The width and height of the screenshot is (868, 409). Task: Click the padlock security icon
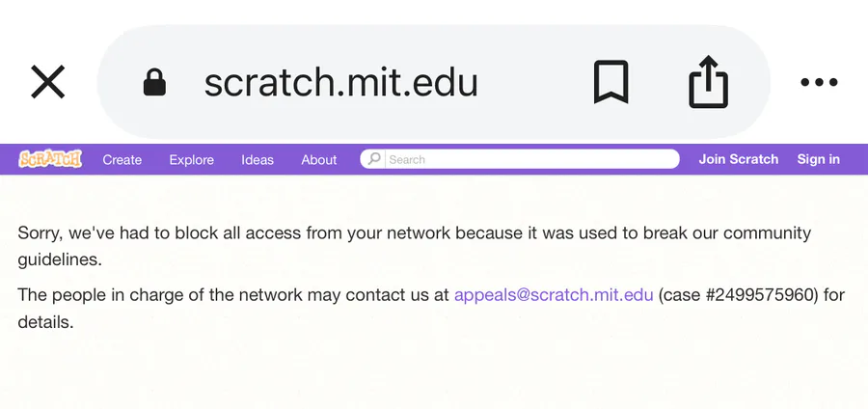[x=154, y=83]
